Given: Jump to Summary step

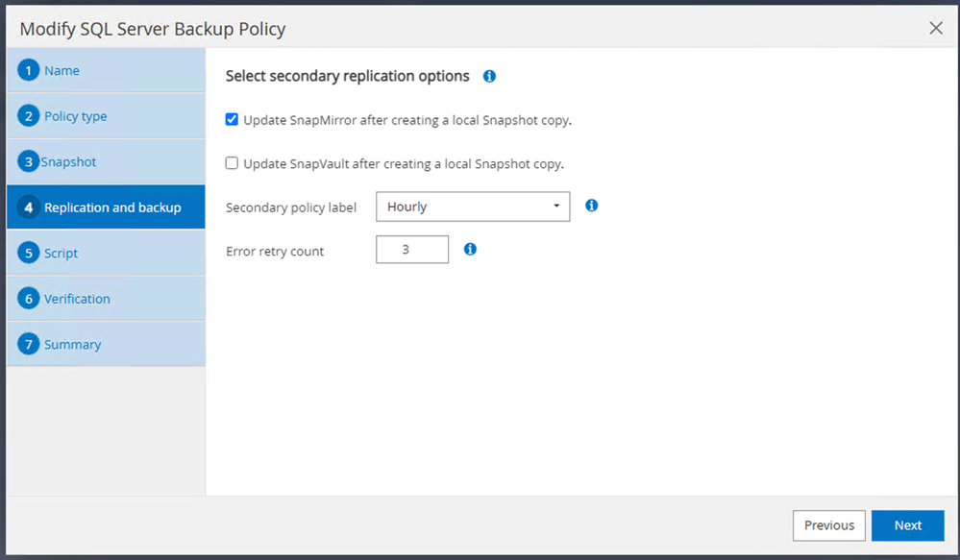Looking at the screenshot, I should 72,345.
